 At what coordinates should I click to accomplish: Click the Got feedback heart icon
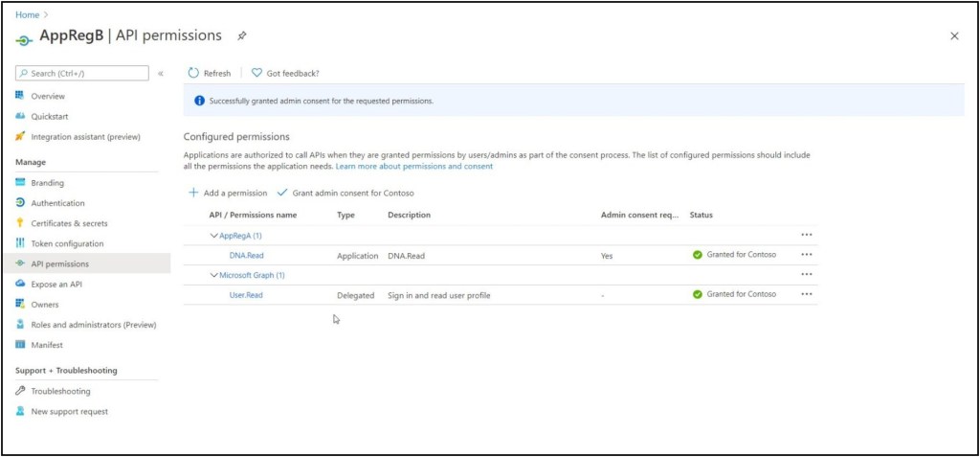[x=256, y=73]
